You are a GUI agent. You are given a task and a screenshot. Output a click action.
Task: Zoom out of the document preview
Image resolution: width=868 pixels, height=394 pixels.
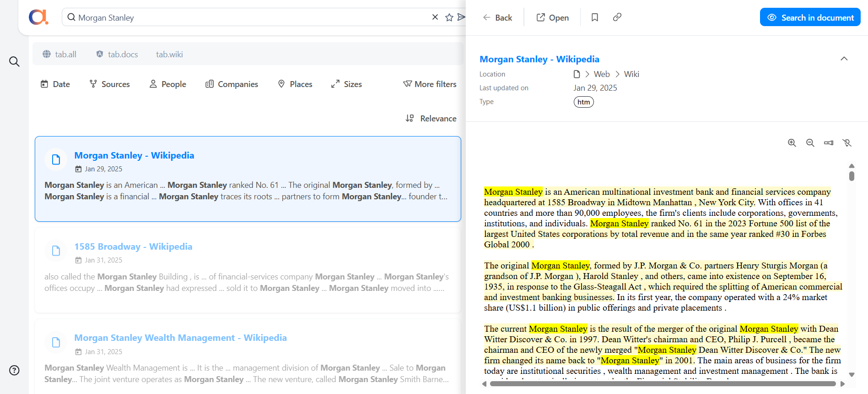tap(810, 143)
